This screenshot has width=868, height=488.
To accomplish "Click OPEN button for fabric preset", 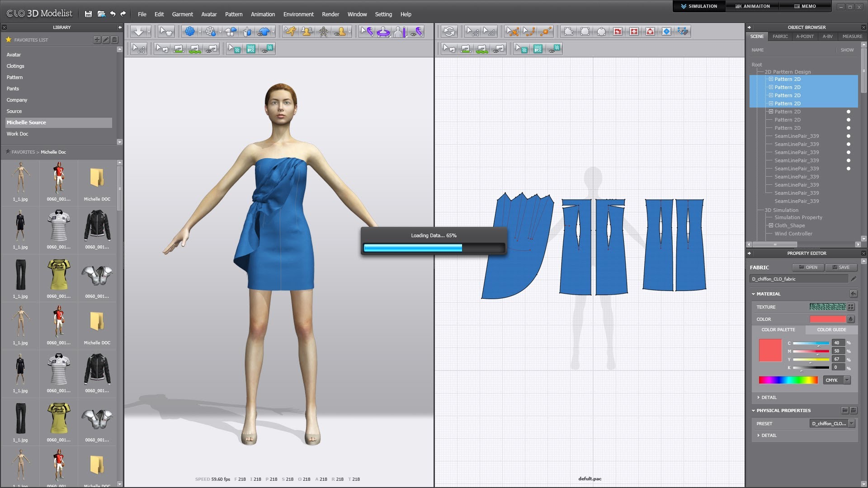I will point(809,267).
